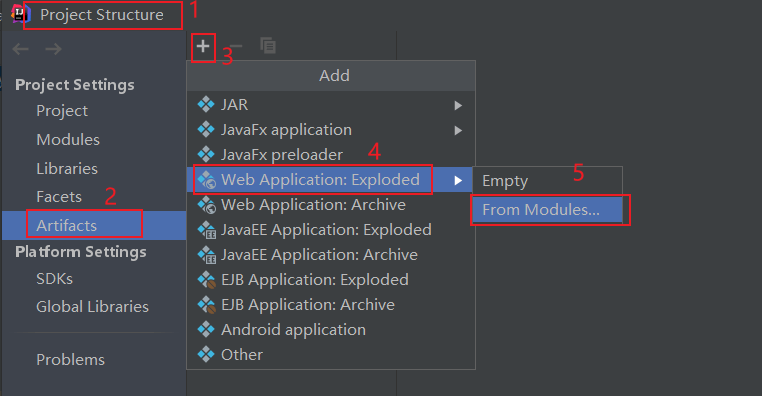Click the Copy artifact toolbar icon
Screen dimensions: 762x396
[268, 46]
